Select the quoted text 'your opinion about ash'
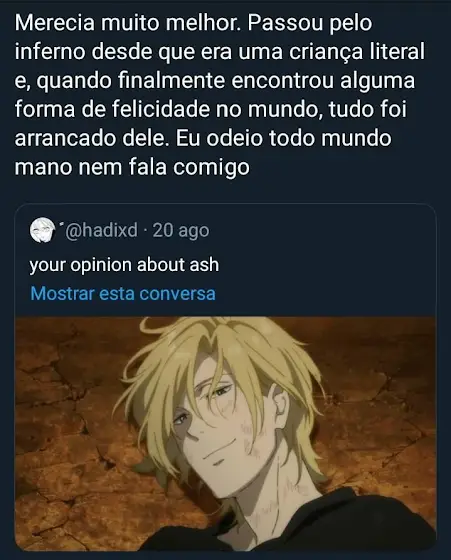The height and width of the screenshot is (560, 451). coord(124,265)
